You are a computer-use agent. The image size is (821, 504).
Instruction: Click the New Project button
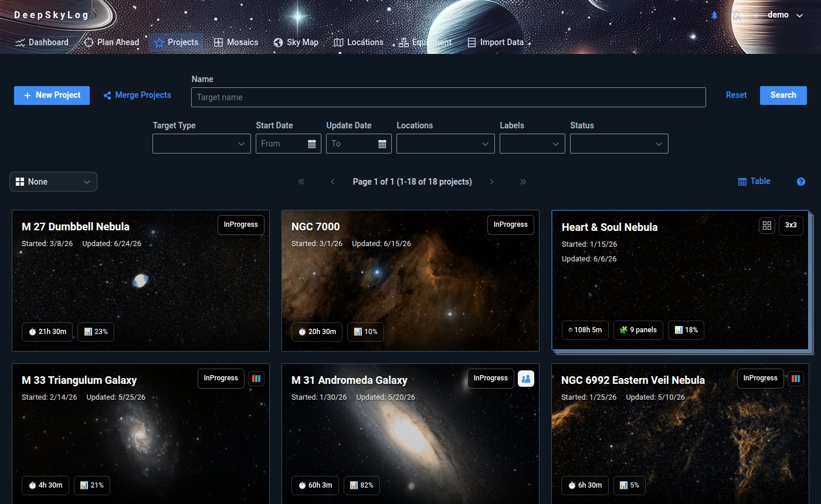tap(52, 95)
